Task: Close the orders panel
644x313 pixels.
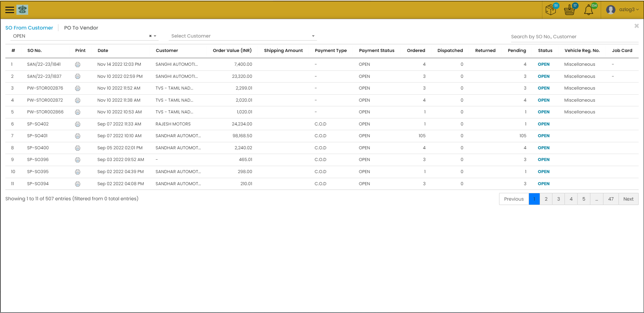Action: 636,26
